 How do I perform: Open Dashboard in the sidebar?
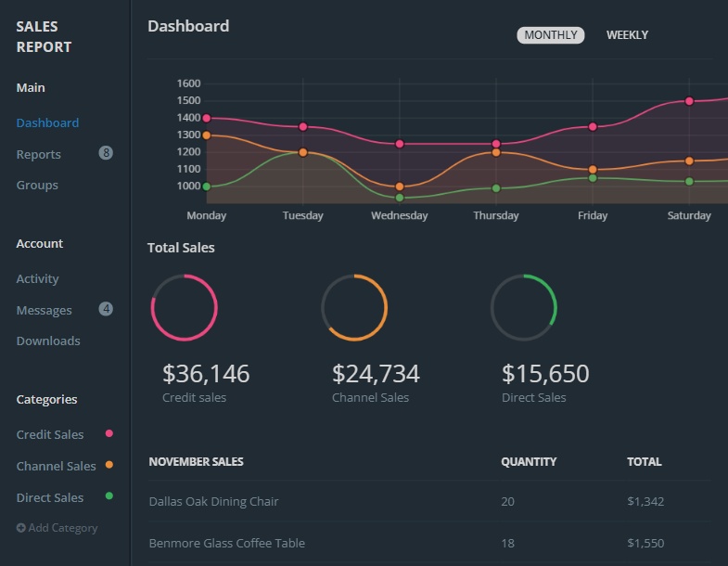pos(47,122)
